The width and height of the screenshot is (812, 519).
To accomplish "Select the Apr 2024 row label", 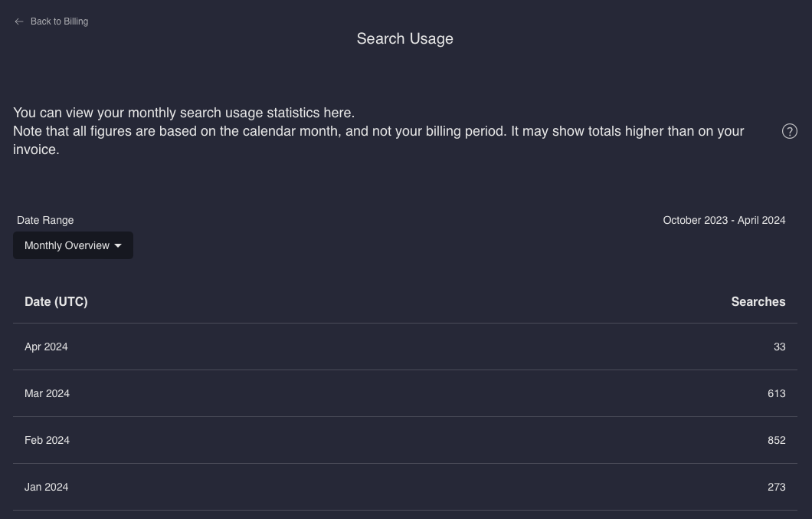I will point(46,347).
